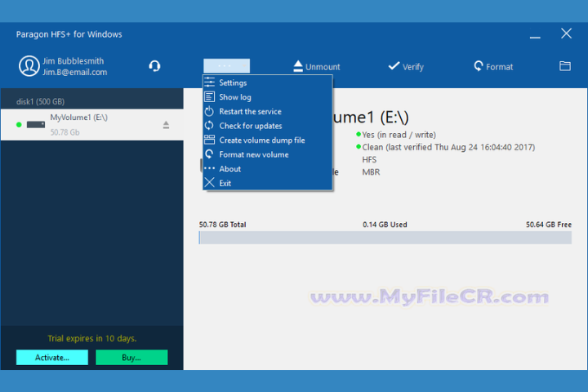This screenshot has height=392, width=588.
Task: Click green status dot beside MyVolume1
Action: click(x=19, y=124)
